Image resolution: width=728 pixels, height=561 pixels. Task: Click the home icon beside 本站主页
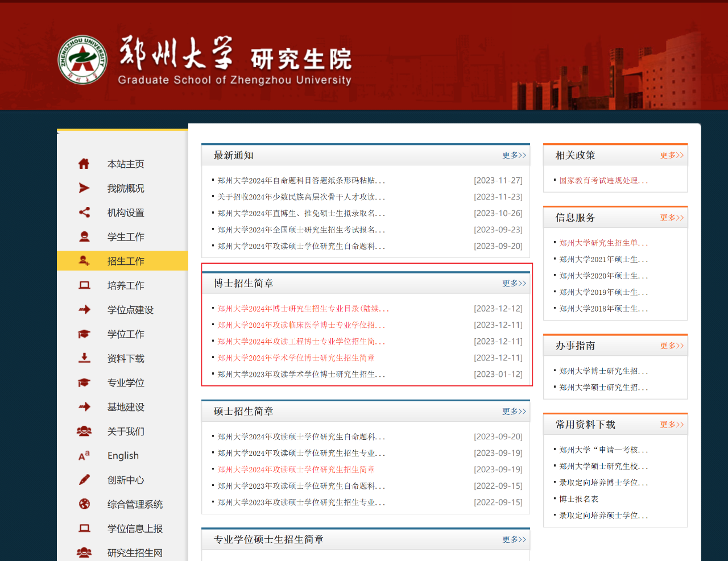tap(84, 164)
